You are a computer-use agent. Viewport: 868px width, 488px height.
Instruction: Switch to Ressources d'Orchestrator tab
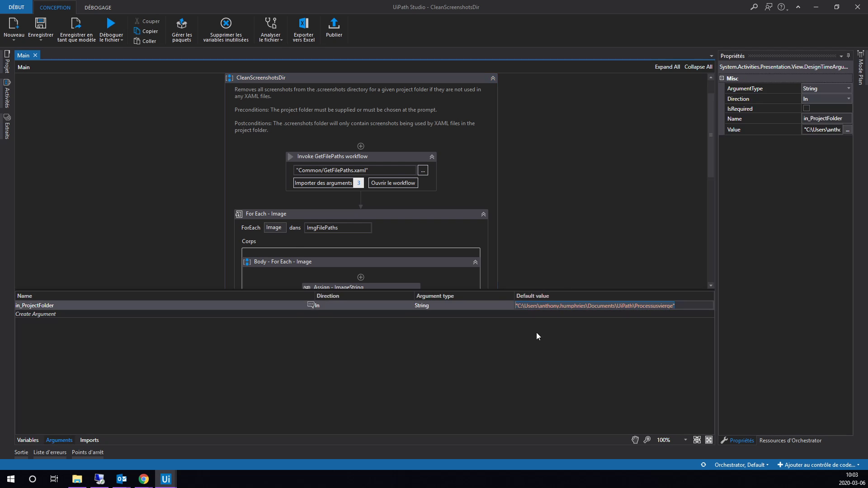tap(790, 440)
